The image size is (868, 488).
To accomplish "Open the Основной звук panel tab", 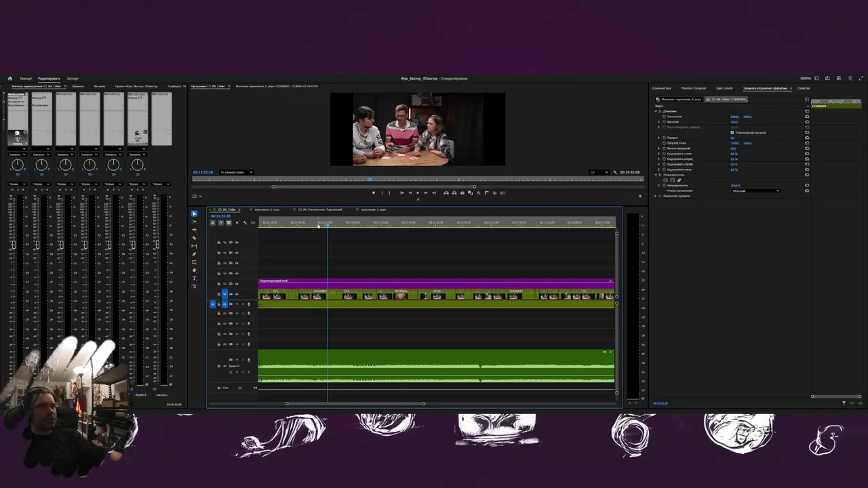I will point(662,88).
